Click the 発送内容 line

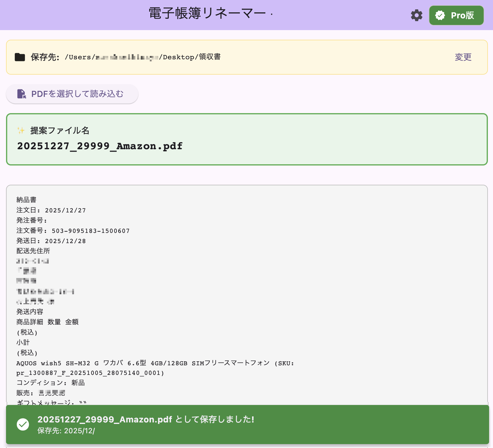pos(30,312)
